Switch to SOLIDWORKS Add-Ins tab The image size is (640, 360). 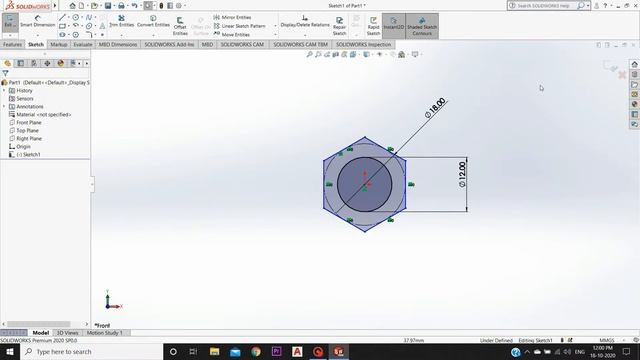pyautogui.click(x=169, y=44)
